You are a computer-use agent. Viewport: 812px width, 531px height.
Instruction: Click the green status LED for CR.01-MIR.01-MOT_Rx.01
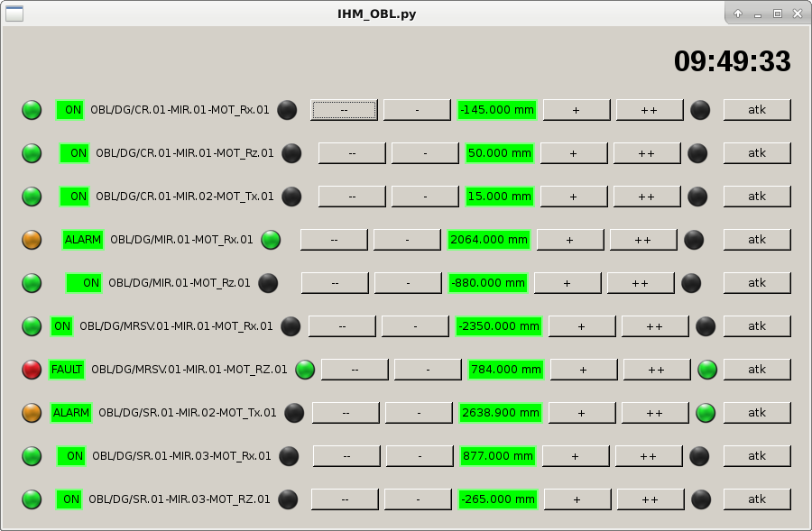[32, 110]
